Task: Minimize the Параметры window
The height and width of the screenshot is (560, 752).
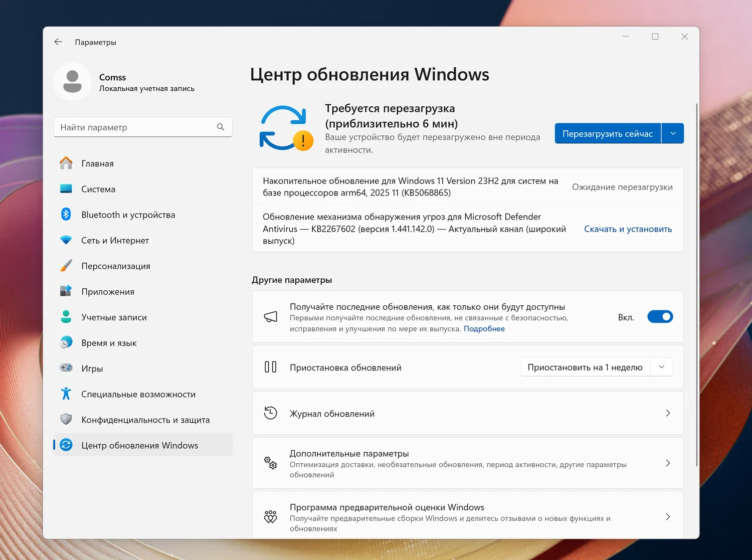Action: 626,37
